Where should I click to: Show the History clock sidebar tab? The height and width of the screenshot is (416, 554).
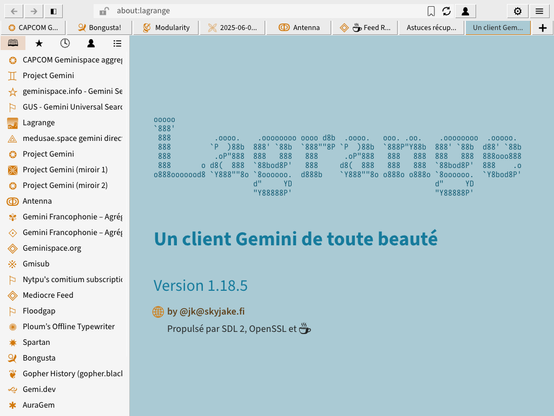(65, 43)
